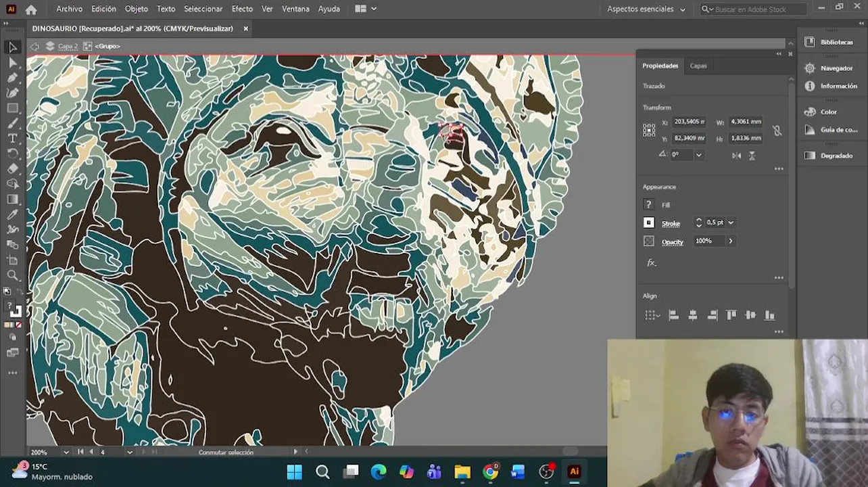Choose a transform reference point

point(649,130)
